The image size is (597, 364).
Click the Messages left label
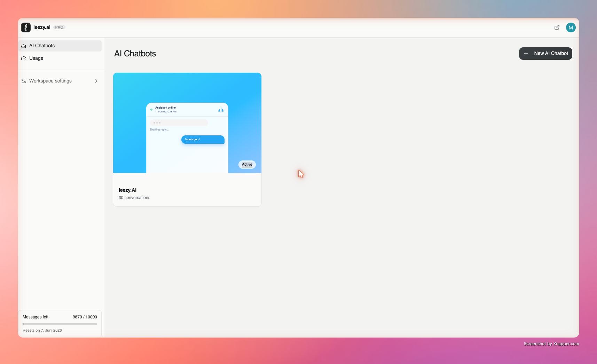pyautogui.click(x=36, y=317)
